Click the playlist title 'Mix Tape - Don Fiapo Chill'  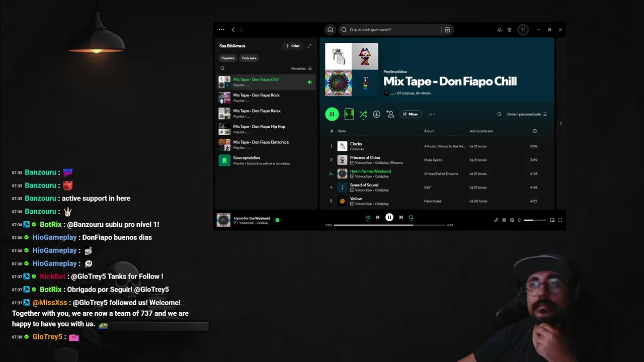click(450, 81)
